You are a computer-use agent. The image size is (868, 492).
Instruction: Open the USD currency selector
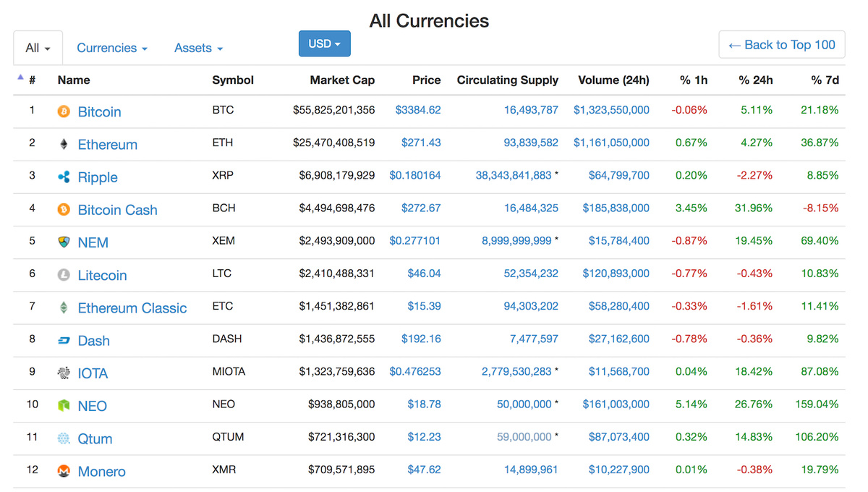325,43
